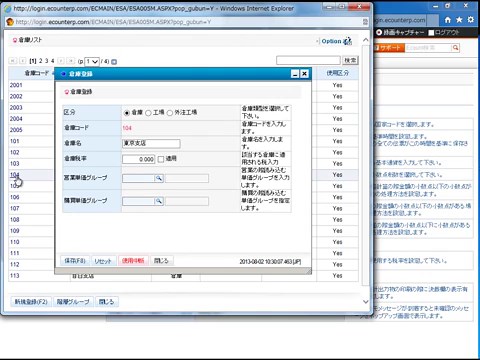Click 閉じる in 倉庫登録 dialog
Viewport: 480px width, 360px height.
pos(161,261)
